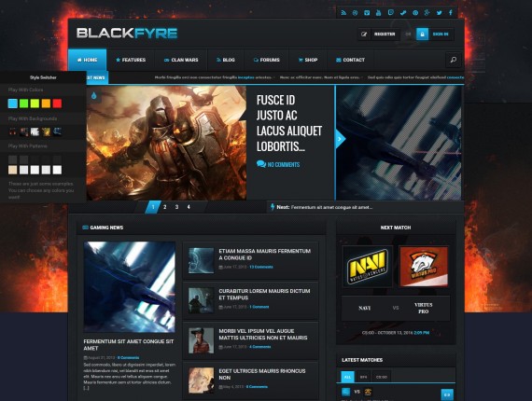Open the Google Plus social icon
Viewport: 532px width, 401px height.
click(427, 13)
